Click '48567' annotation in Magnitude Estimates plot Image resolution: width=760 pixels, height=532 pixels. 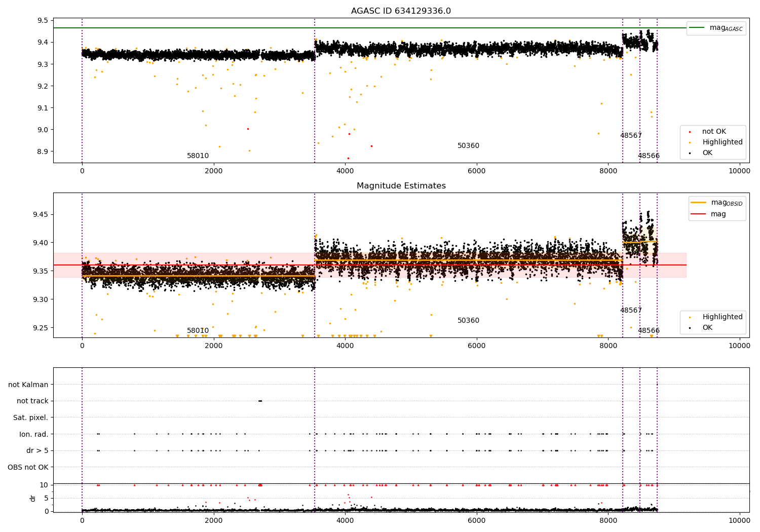(x=631, y=311)
